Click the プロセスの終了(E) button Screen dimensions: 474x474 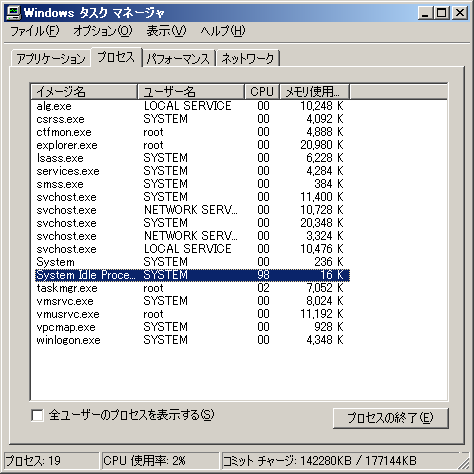point(390,418)
